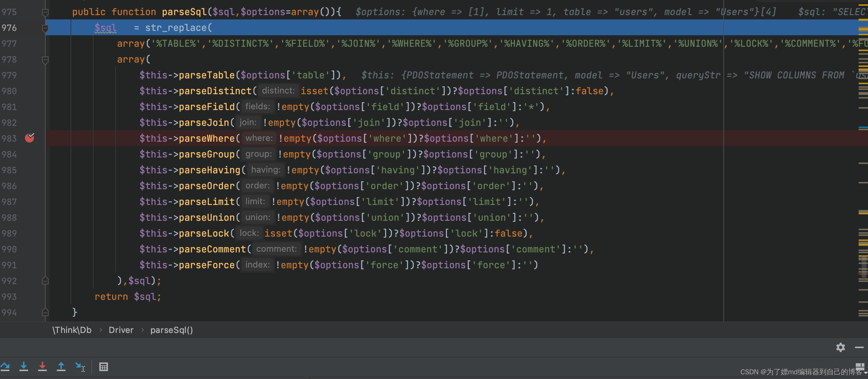Click the parseJoin method call
Image resolution: width=868 pixels, height=379 pixels.
204,123
